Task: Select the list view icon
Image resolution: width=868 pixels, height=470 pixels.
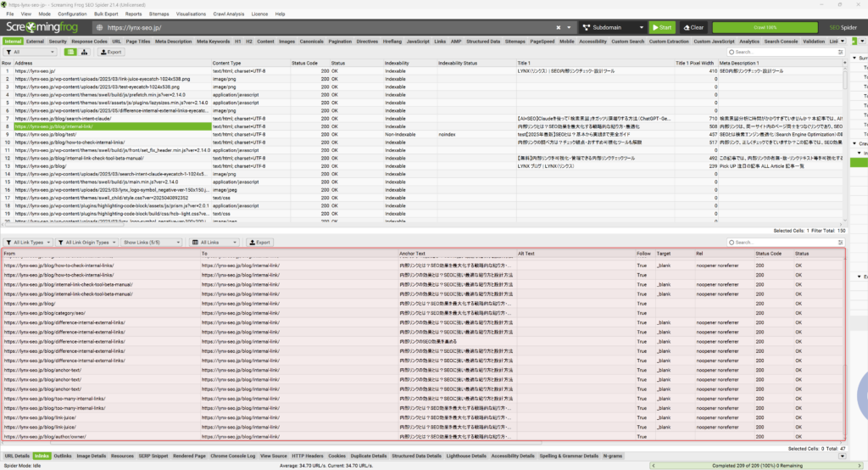Action: pyautogui.click(x=71, y=52)
